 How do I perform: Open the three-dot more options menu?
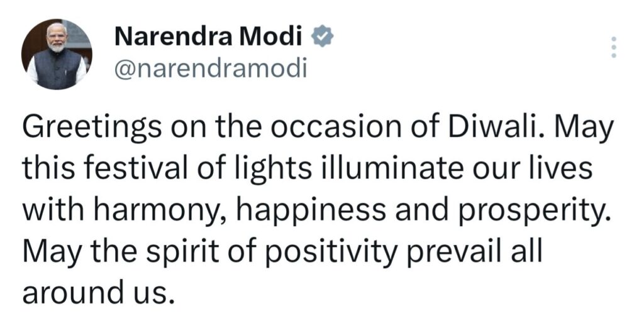(x=614, y=48)
